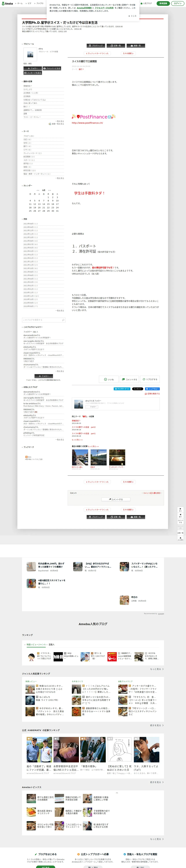Open follower dancemedicineさん in follower list
The width and height of the screenshot is (186, 868).
point(32,335)
